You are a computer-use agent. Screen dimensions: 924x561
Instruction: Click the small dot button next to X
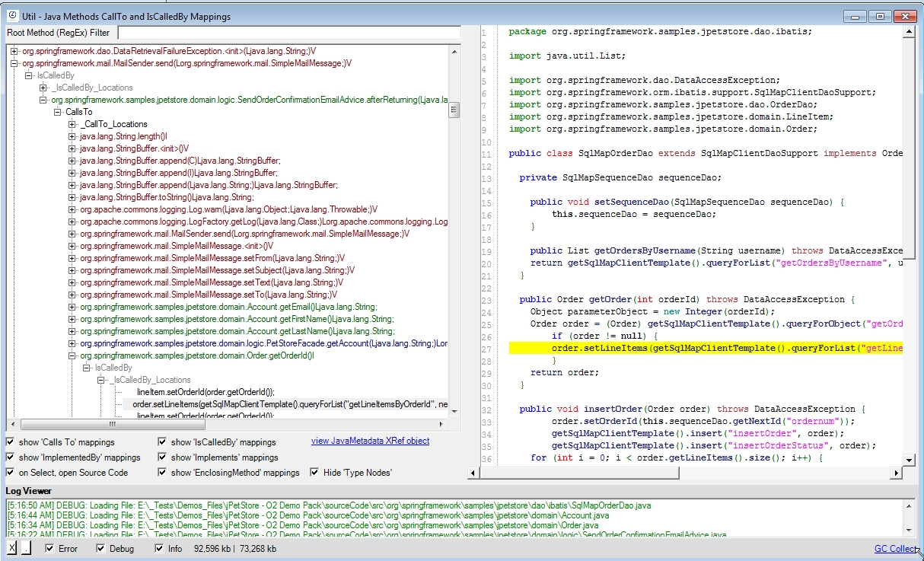coord(26,548)
